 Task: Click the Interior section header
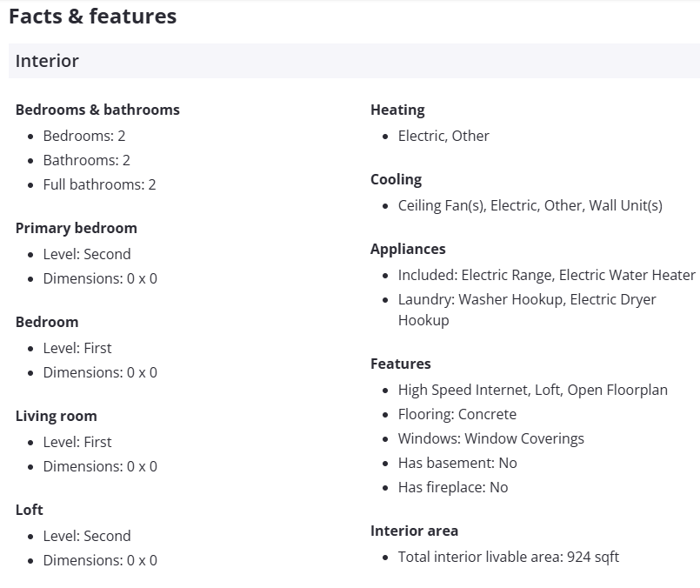tap(47, 61)
